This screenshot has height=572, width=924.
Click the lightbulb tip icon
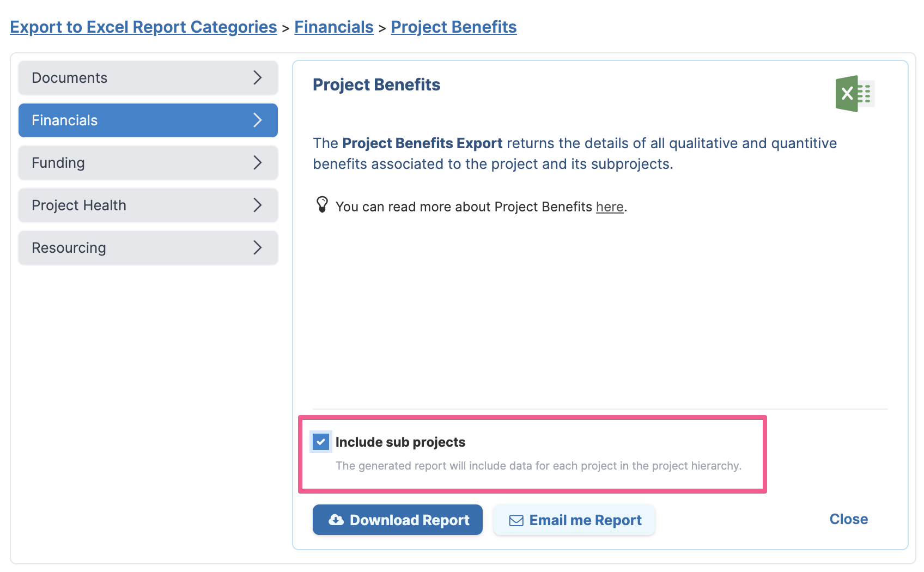pyautogui.click(x=322, y=204)
